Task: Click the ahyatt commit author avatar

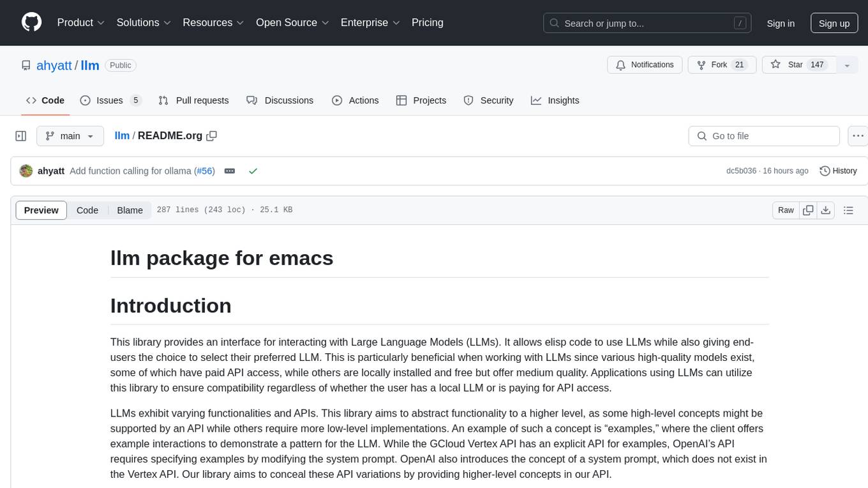Action: click(26, 171)
